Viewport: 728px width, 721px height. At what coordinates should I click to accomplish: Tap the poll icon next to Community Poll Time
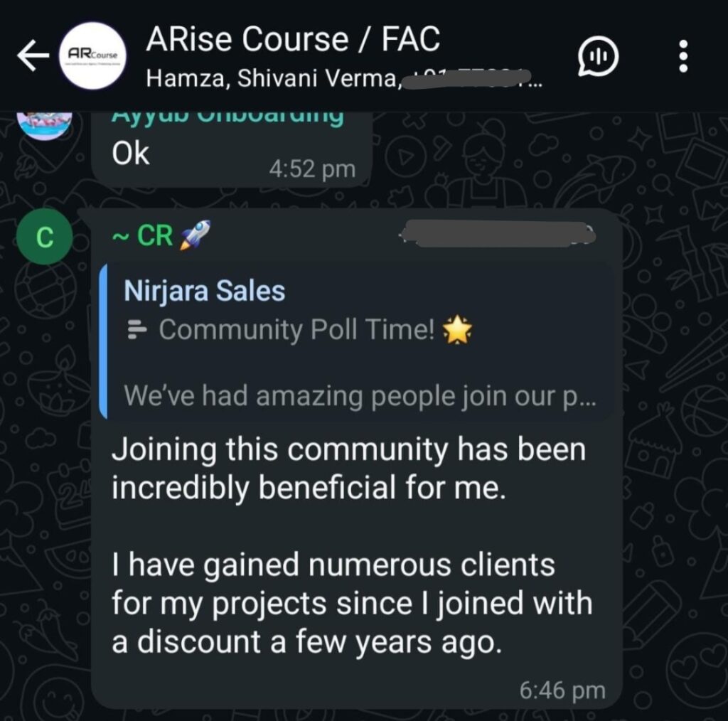click(x=137, y=329)
